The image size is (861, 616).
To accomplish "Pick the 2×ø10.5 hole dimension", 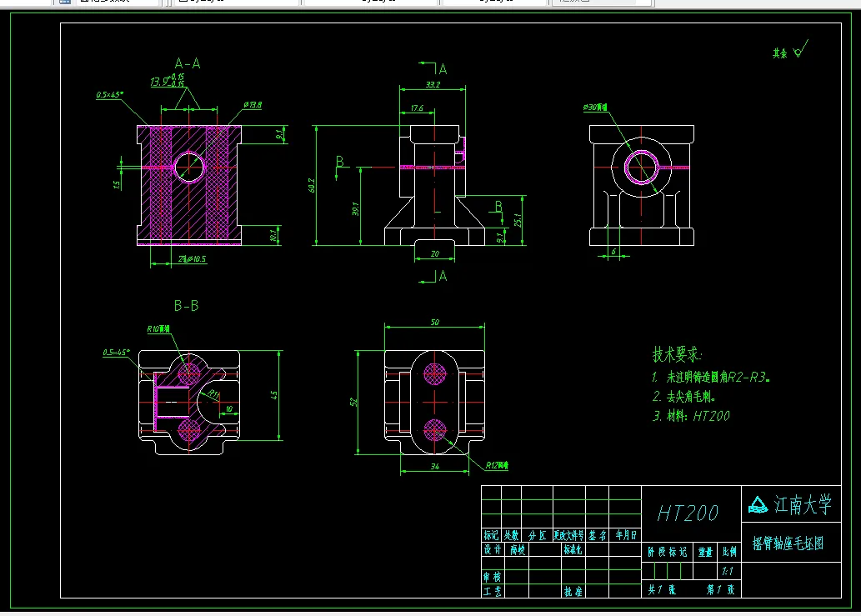I will pyautogui.click(x=193, y=259).
